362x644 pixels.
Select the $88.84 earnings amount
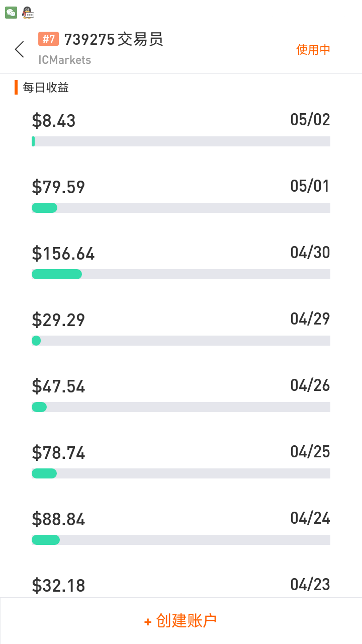tap(58, 519)
